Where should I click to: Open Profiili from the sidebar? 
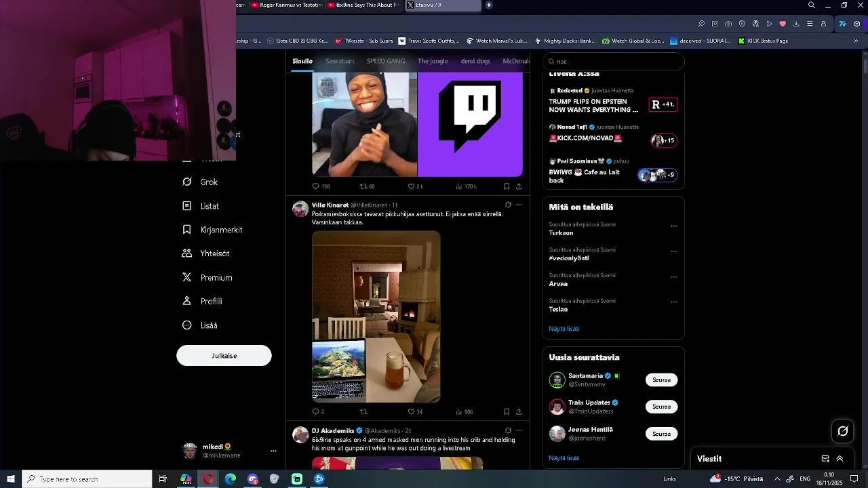(x=202, y=301)
